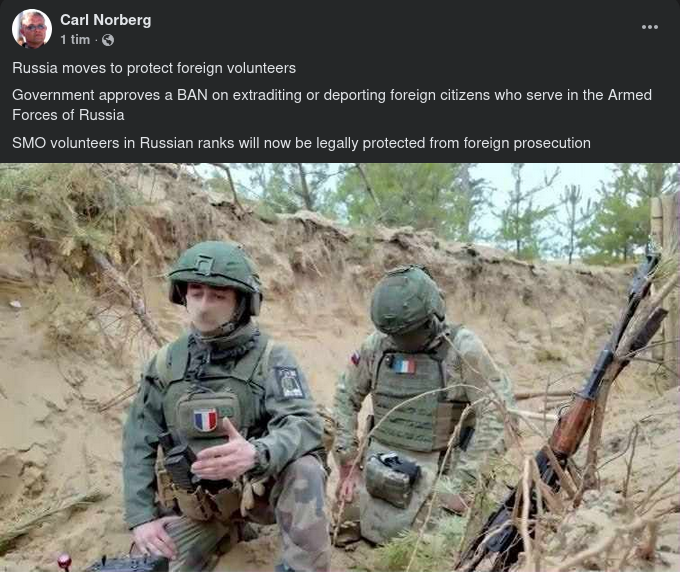The height and width of the screenshot is (572, 680).
Task: Click the words "Forces of Russia" in the post
Action: click(x=68, y=115)
